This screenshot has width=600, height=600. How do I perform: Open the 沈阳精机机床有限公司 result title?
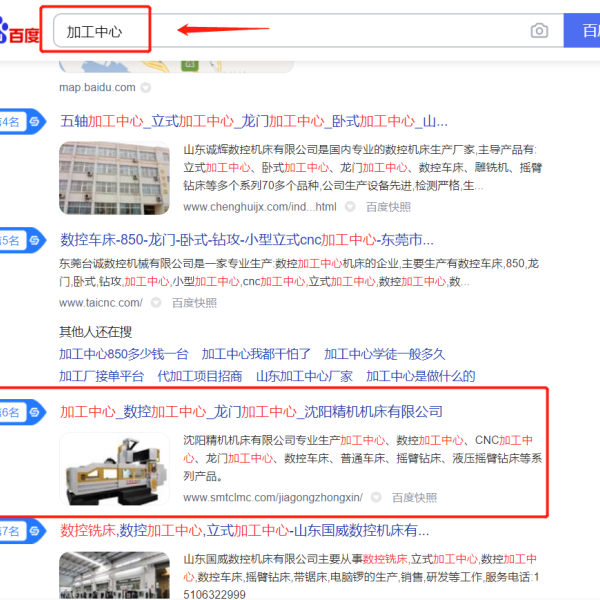pyautogui.click(x=251, y=412)
